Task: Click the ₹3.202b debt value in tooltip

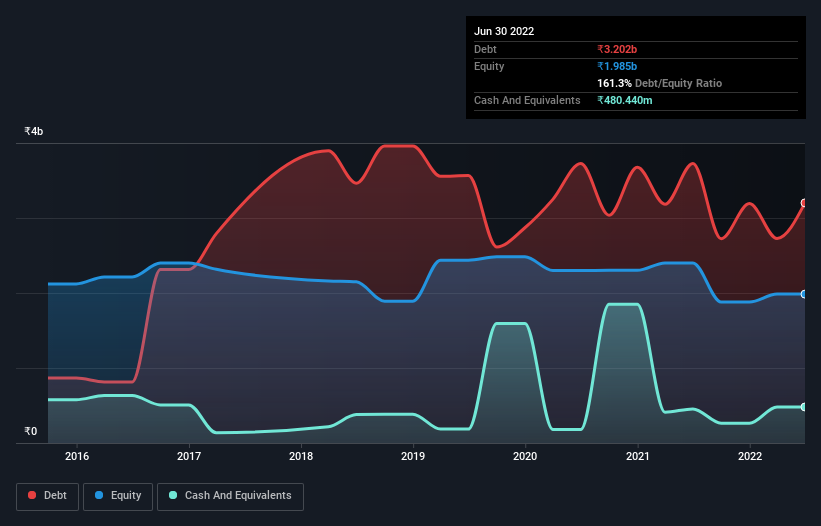Action: (x=617, y=49)
